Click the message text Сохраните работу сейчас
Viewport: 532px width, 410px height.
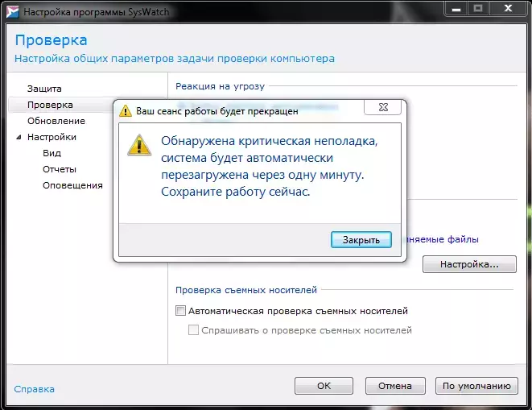[x=236, y=192]
